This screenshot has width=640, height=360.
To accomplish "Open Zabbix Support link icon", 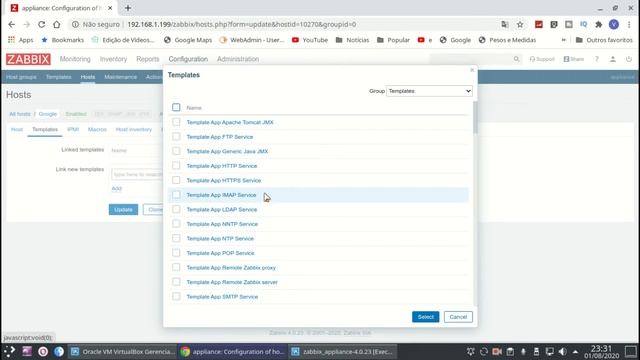I will click(x=542, y=59).
